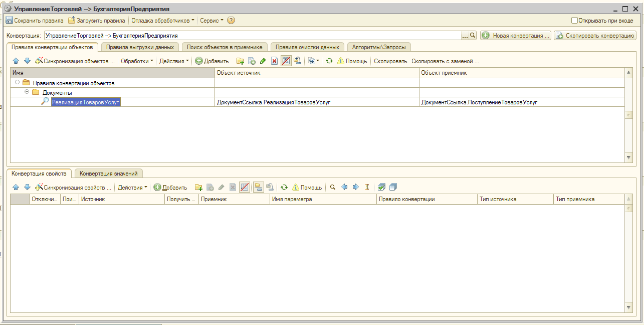Open the Правила очистки данных tab
644x325 pixels.
[x=307, y=47]
